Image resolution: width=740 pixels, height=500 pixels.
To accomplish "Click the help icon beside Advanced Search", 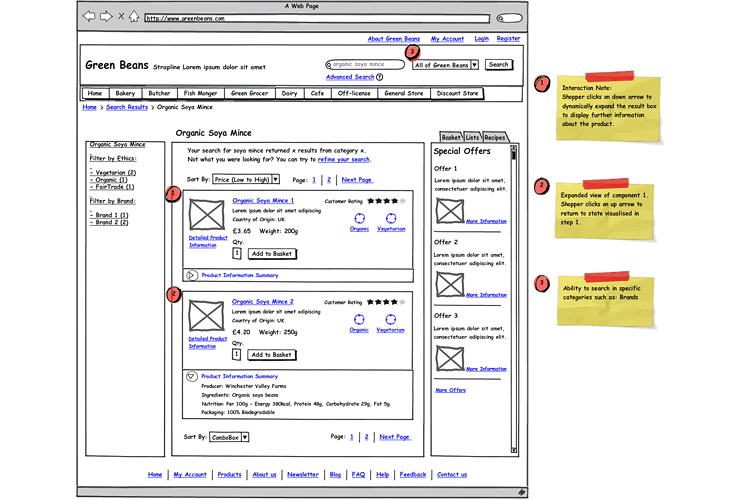I will (x=380, y=77).
